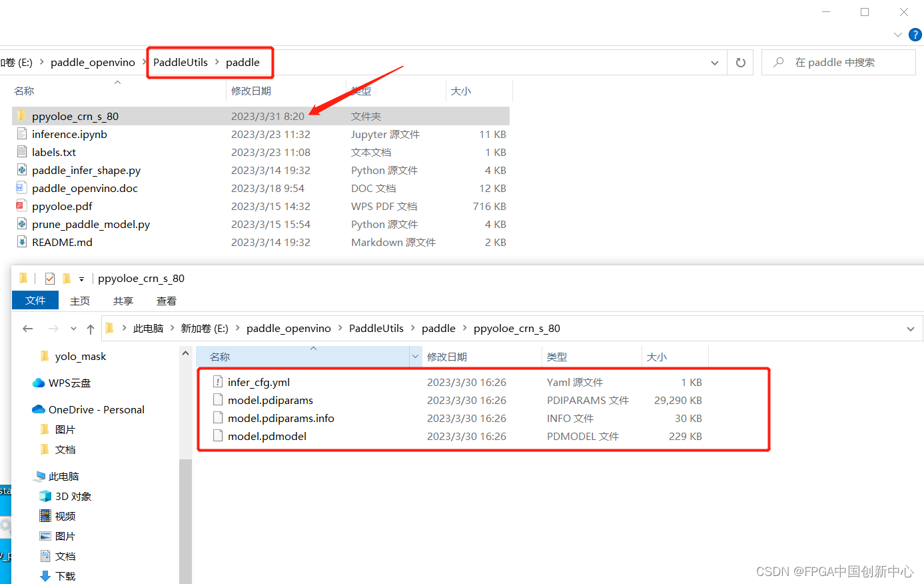Switch to the 主页 ribbon tab
The width and height of the screenshot is (924, 584).
[80, 301]
